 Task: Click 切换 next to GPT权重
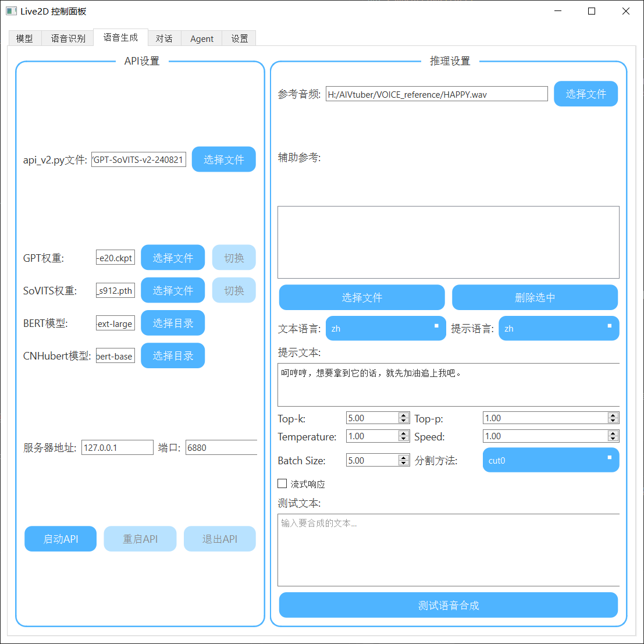(234, 257)
